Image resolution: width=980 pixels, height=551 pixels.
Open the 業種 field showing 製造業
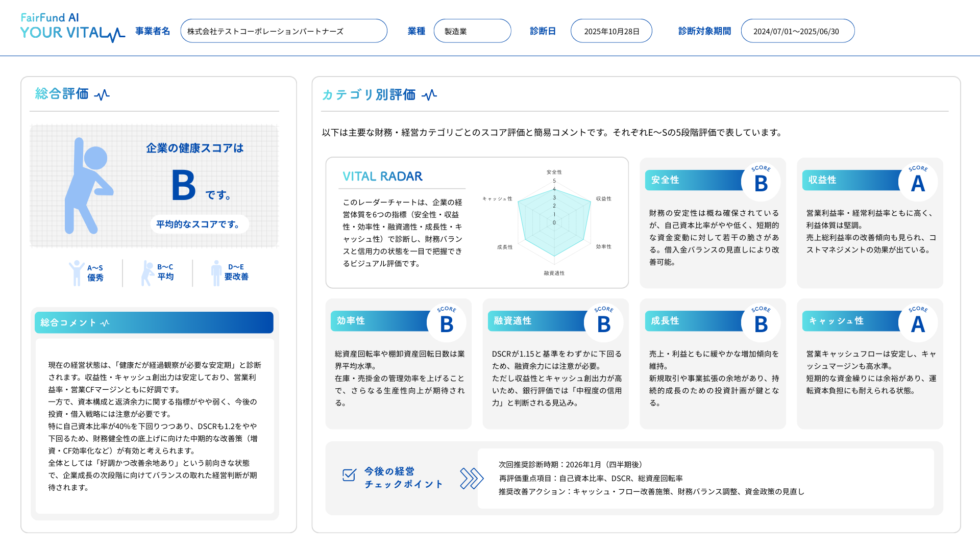point(472,31)
